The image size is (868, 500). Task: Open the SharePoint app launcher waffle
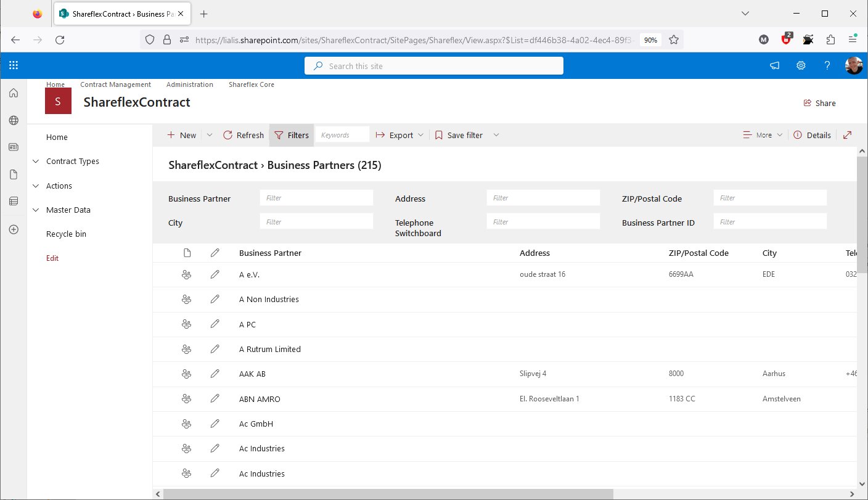(x=14, y=65)
